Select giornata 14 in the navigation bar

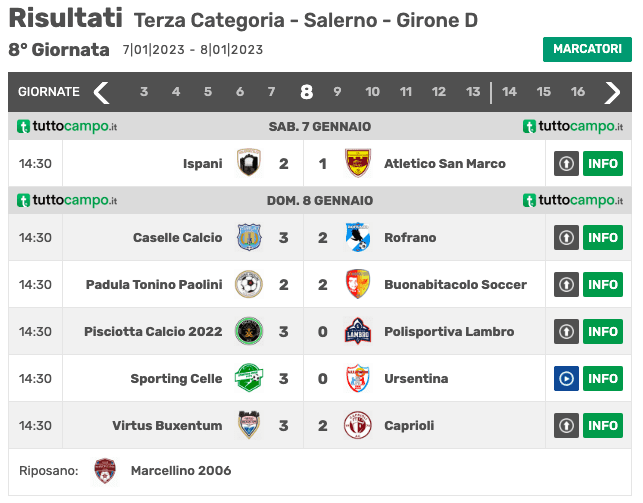point(509,91)
